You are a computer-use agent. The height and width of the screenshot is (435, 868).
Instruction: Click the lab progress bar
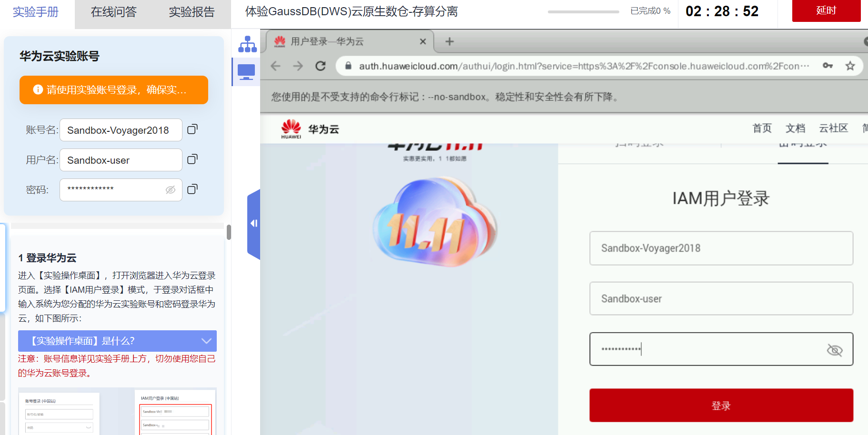click(583, 11)
